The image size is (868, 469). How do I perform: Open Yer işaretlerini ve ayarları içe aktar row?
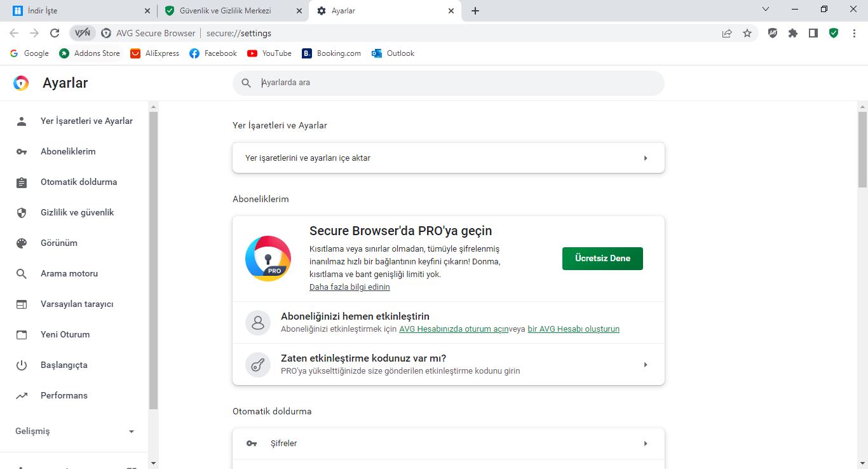449,158
